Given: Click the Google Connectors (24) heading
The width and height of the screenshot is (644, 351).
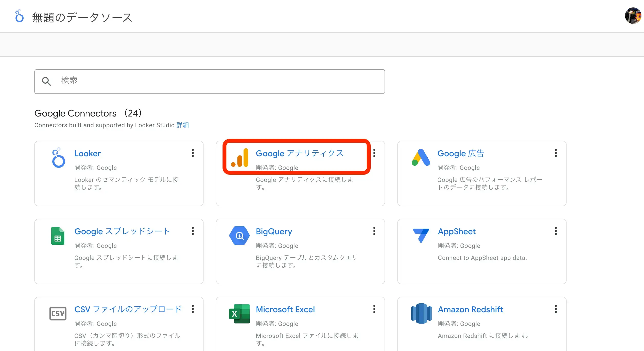Looking at the screenshot, I should pyautogui.click(x=88, y=113).
